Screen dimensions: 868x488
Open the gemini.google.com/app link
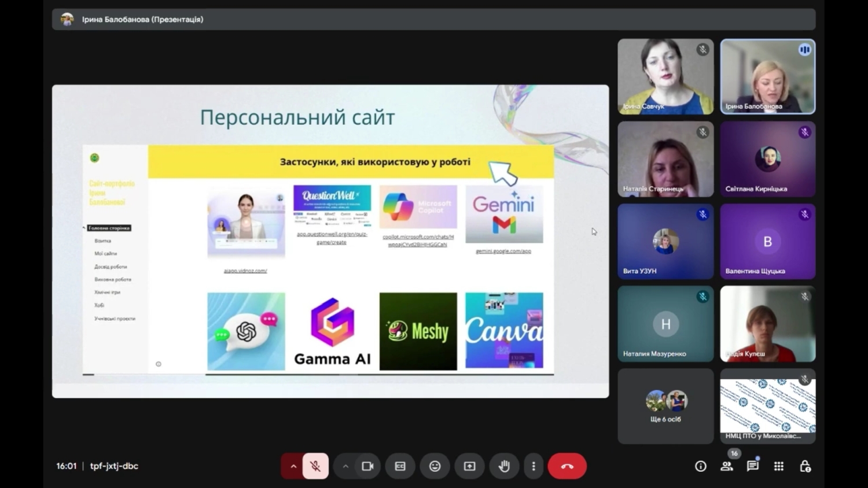pyautogui.click(x=503, y=251)
